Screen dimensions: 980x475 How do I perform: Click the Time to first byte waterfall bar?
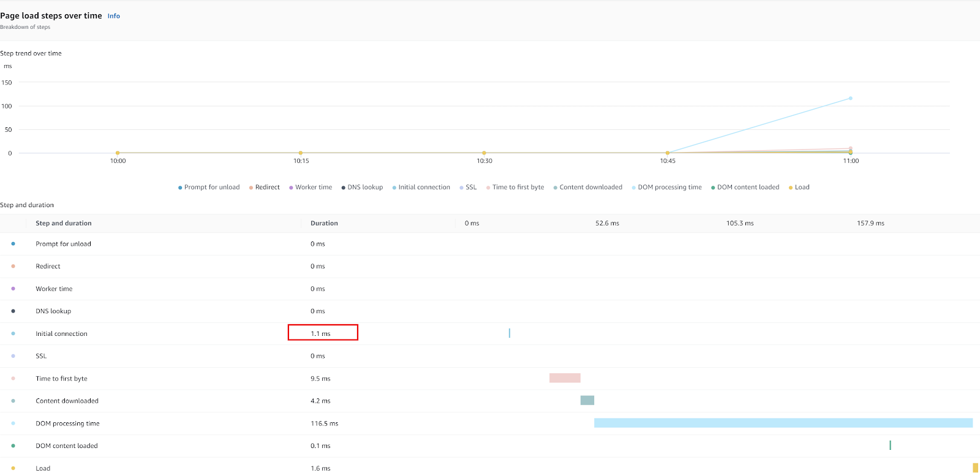[x=565, y=378]
